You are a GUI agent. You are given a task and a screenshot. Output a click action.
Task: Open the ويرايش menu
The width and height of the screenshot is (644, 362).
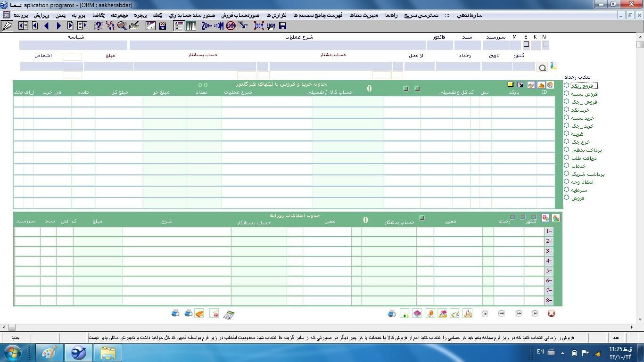click(x=41, y=15)
